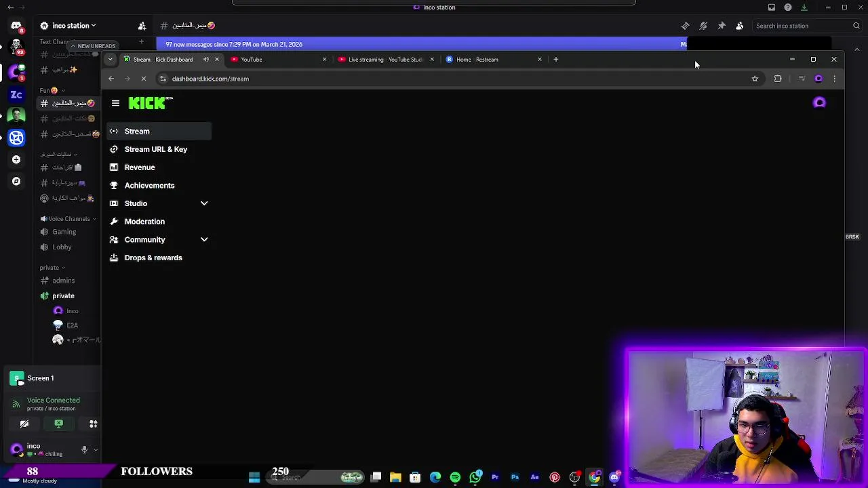The height and width of the screenshot is (488, 868).
Task: Show pinned messages in Discord
Action: coord(722,26)
